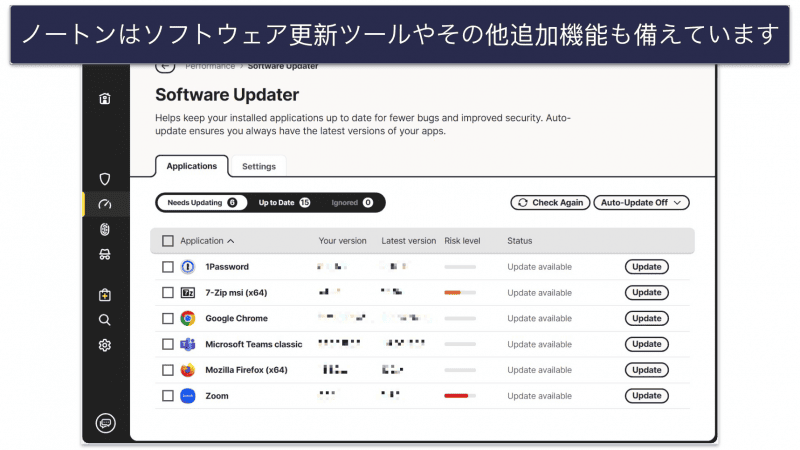Viewport: 800px width, 450px height.
Task: Tick the Google Chrome checkbox
Action: (168, 318)
